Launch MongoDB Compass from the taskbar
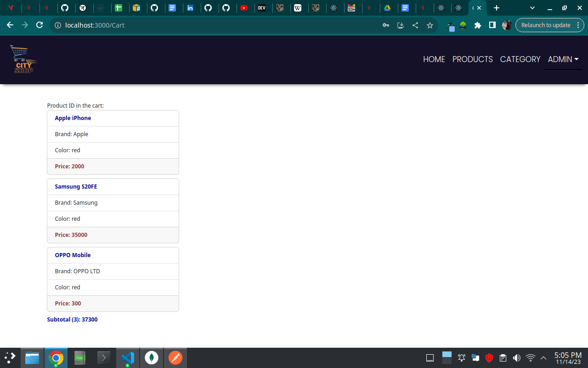 click(x=152, y=357)
